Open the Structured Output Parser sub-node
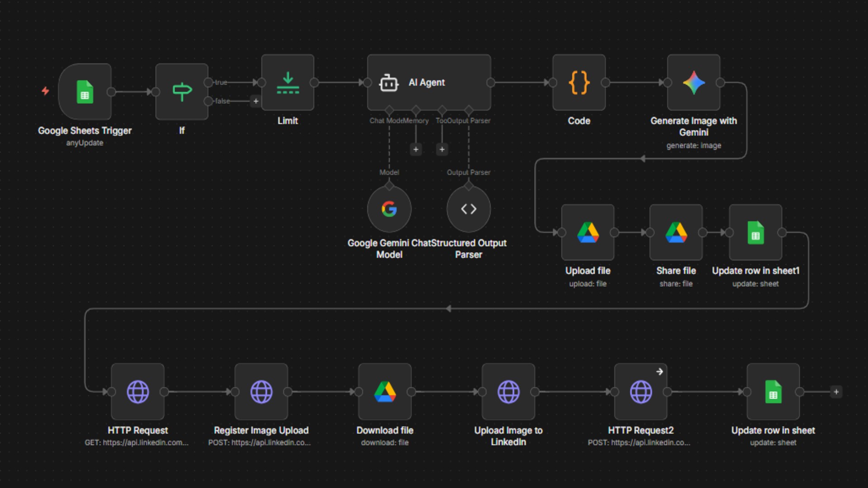The width and height of the screenshot is (868, 488). pyautogui.click(x=468, y=209)
